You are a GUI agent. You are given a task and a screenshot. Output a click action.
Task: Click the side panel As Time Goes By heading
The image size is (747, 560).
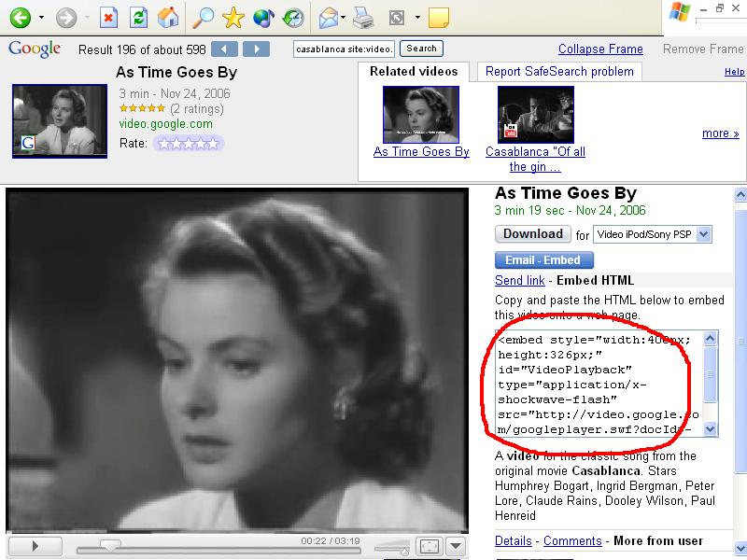(x=566, y=193)
